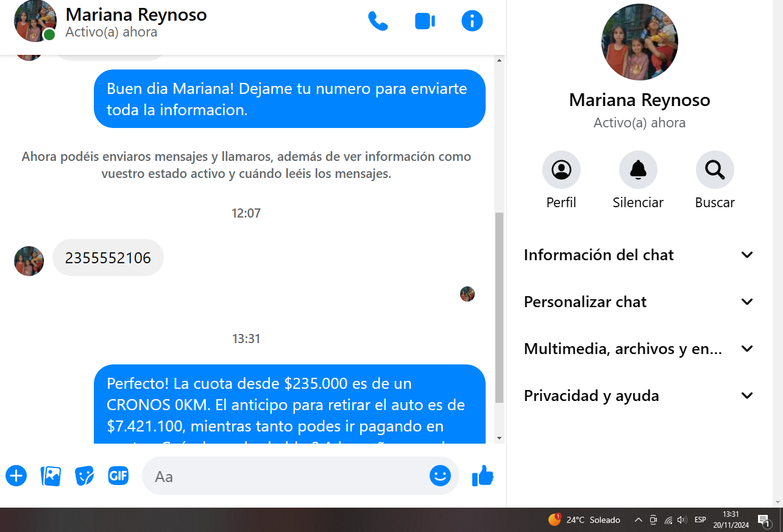Screen dimensions: 783x532
Task: Send a thumbs-up like
Action: pos(483,476)
